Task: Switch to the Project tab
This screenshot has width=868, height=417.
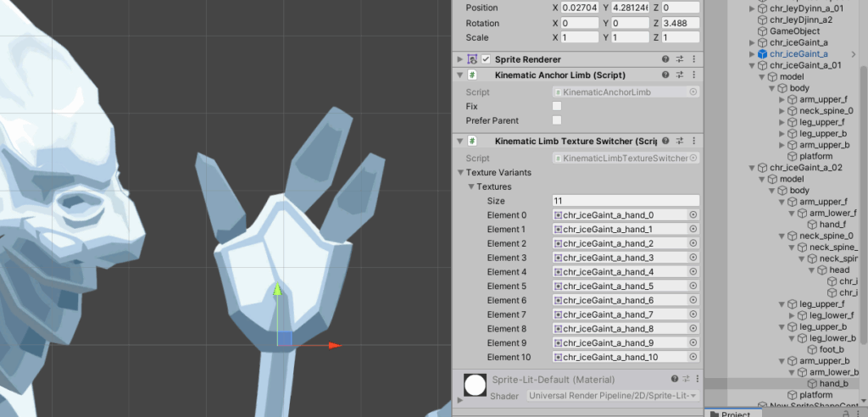Action: (734, 414)
